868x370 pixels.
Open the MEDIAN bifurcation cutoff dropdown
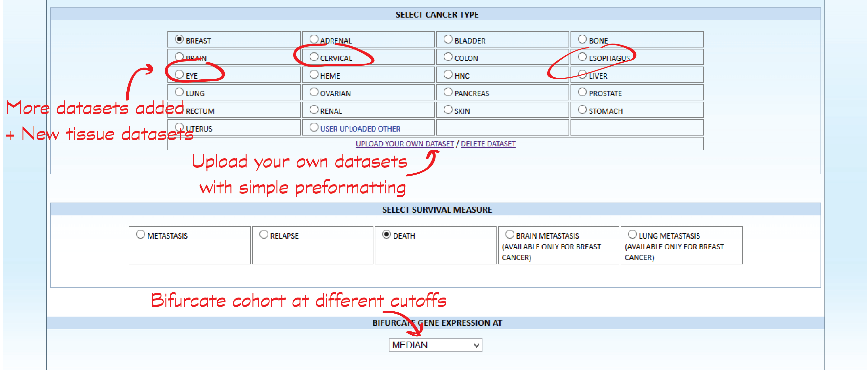coord(435,345)
